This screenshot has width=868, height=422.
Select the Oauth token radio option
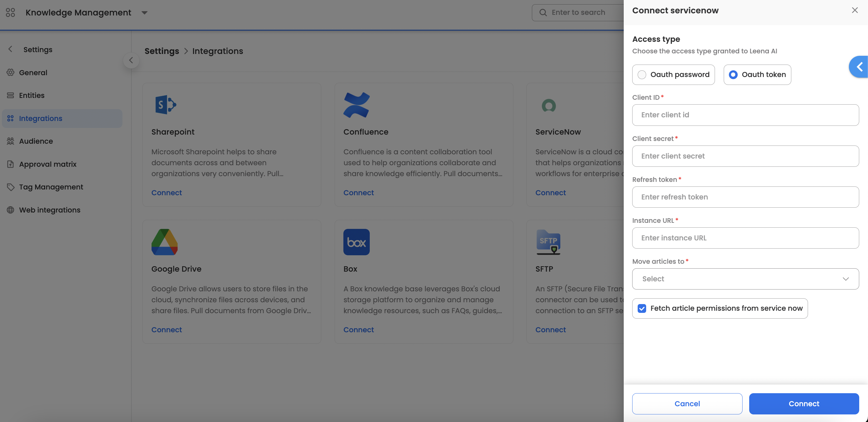(733, 75)
